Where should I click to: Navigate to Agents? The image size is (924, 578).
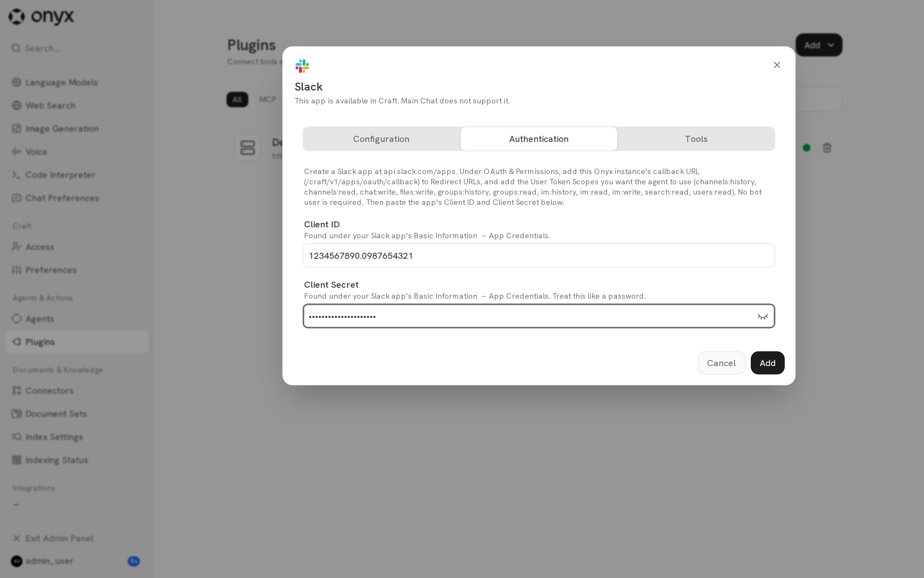76,319
